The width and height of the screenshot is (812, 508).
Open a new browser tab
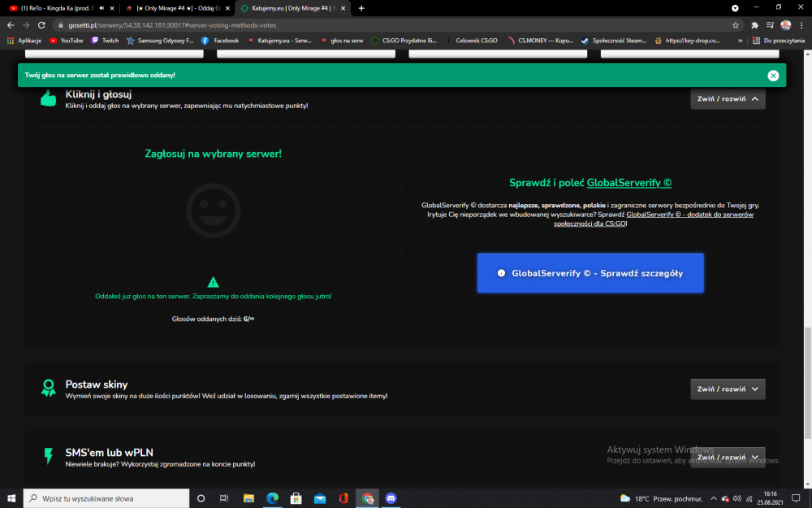click(x=361, y=8)
